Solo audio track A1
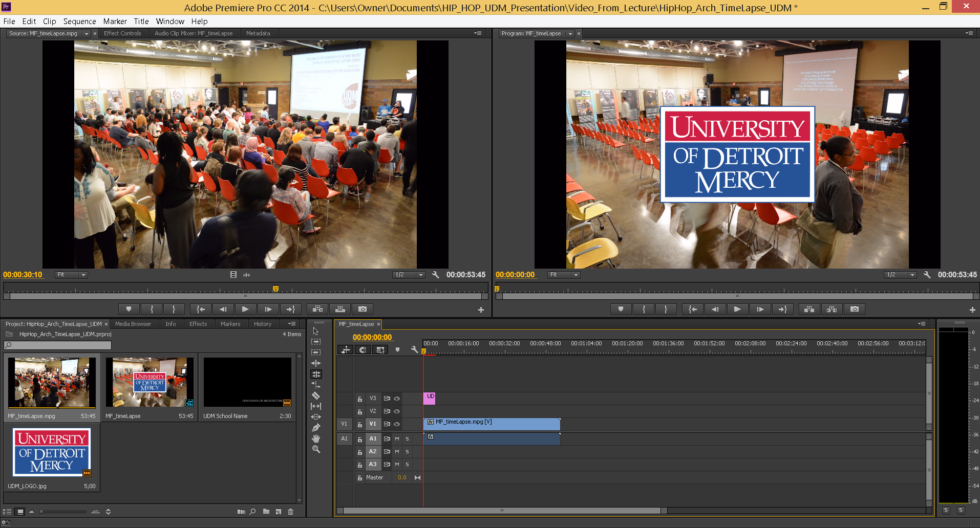Viewport: 980px width, 528px height. (407, 438)
